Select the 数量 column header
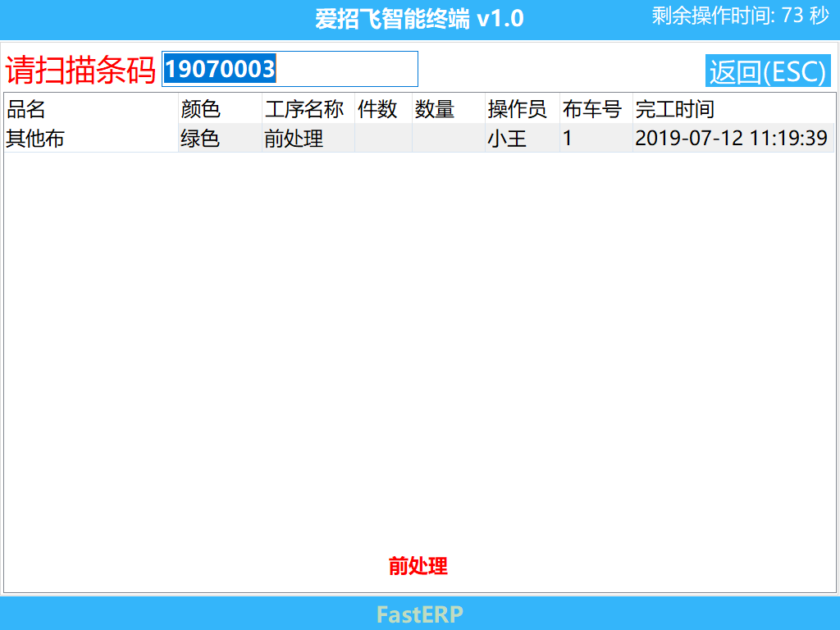The height and width of the screenshot is (630, 840). click(x=449, y=109)
